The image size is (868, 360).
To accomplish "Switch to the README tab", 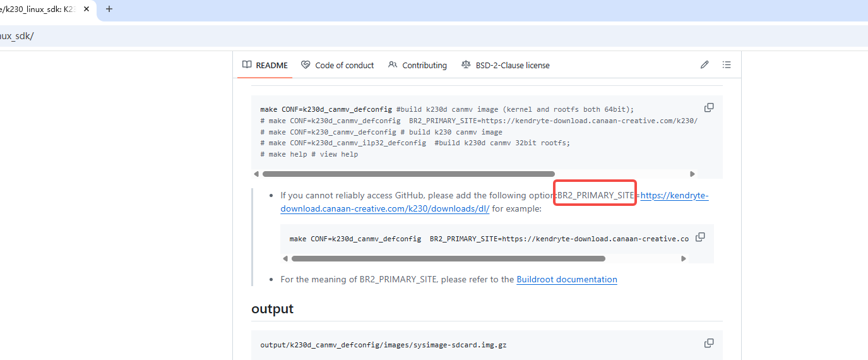I will tap(265, 65).
